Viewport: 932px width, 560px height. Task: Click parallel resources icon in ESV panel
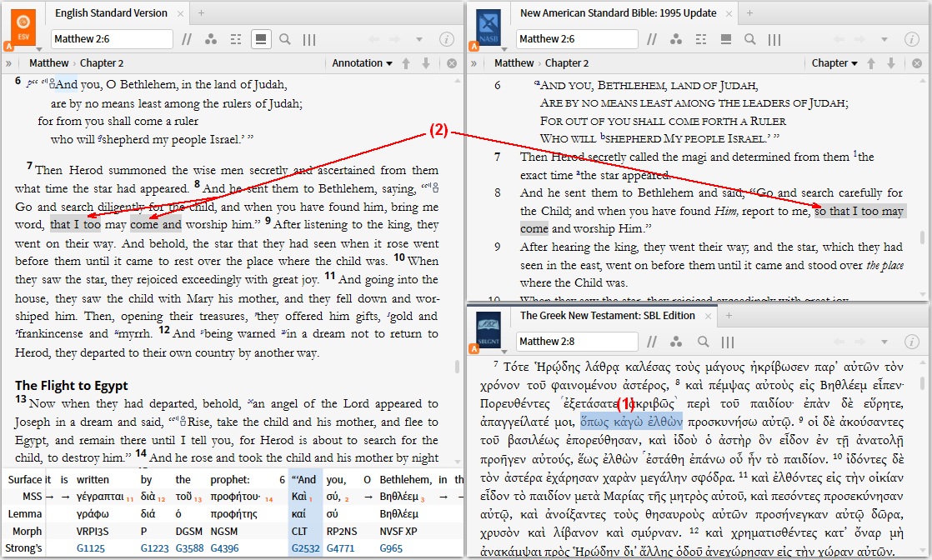click(187, 39)
